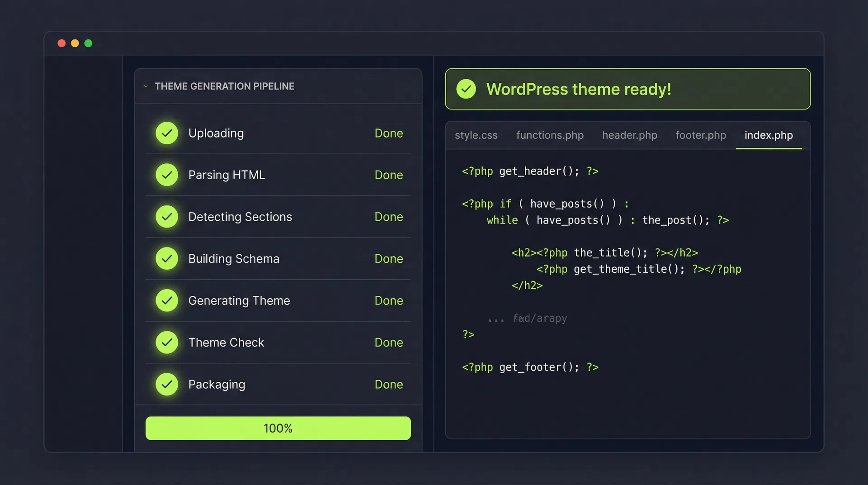
Task: View the header.php file tab
Action: pos(629,135)
